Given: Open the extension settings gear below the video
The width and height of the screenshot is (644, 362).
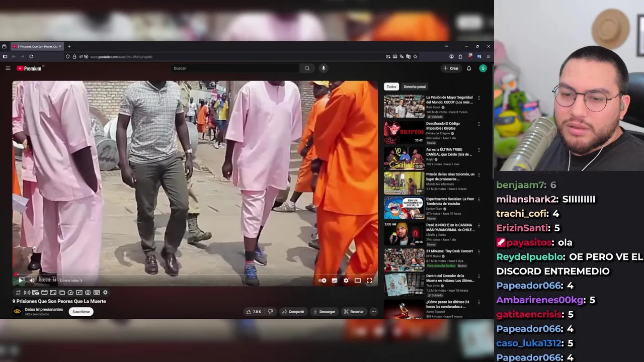Looking at the screenshot, I should (x=105, y=293).
